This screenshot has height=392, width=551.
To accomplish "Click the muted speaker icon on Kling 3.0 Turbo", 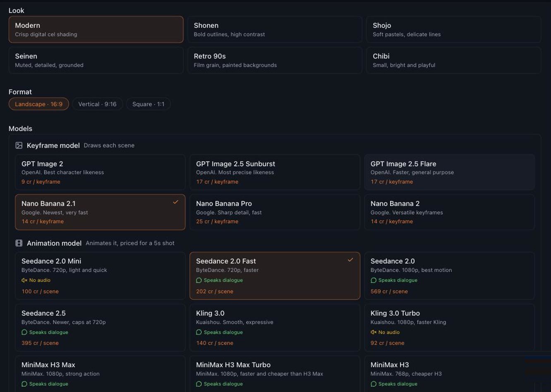I will (x=374, y=332).
